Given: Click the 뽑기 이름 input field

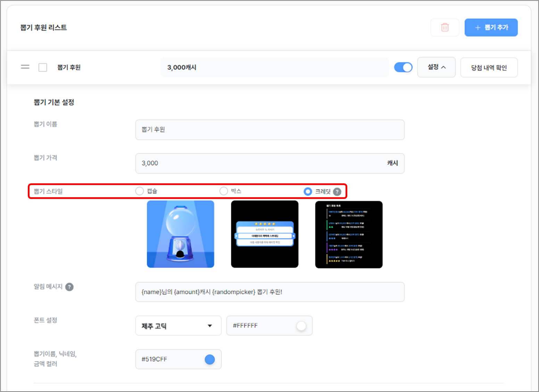Looking at the screenshot, I should (x=270, y=130).
